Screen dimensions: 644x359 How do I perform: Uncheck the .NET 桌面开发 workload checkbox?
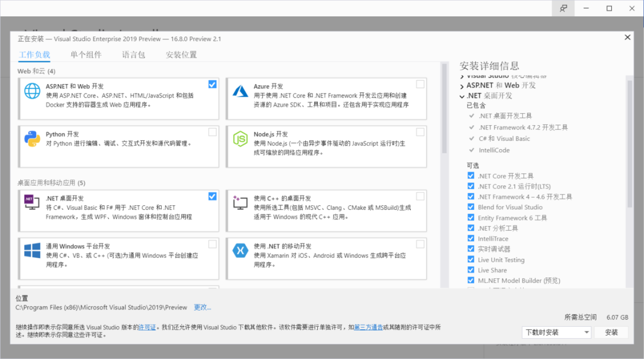click(x=212, y=196)
